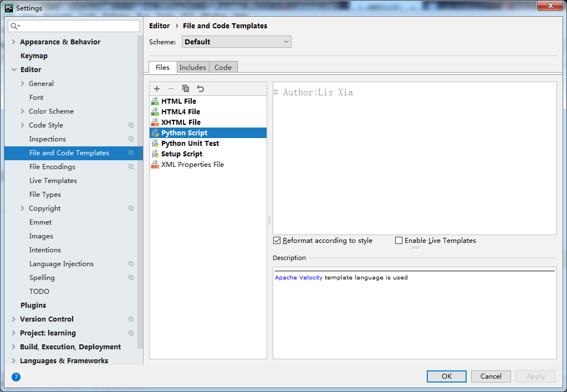Click project-level icon beside File Encodings
This screenshot has width=567, height=392.
click(x=131, y=167)
